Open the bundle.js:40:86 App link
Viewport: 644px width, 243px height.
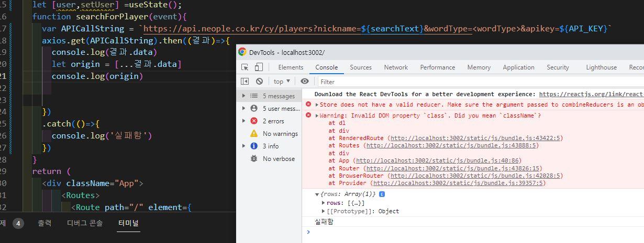click(x=439, y=160)
